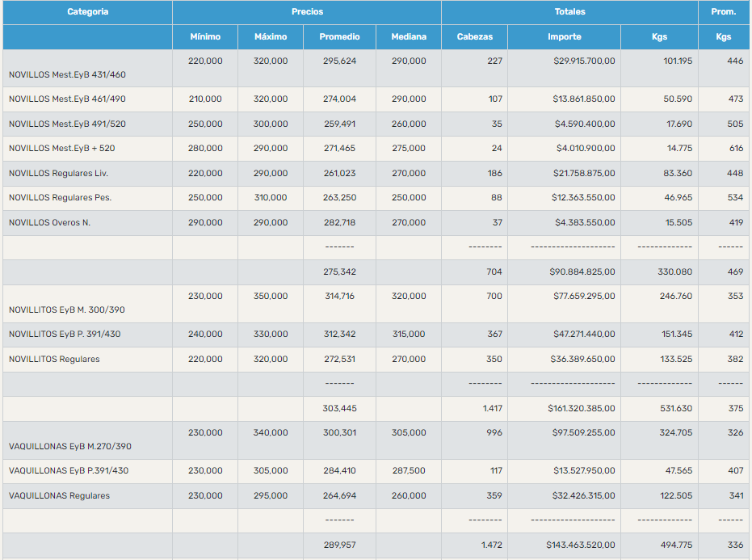Select the Cabezas column header
Image resolution: width=752 pixels, height=560 pixels.
(474, 37)
